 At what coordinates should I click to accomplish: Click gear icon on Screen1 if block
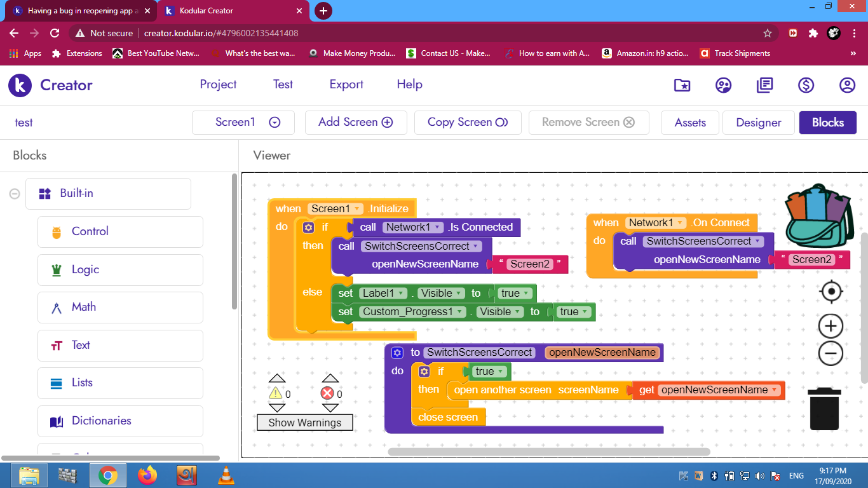pos(308,227)
